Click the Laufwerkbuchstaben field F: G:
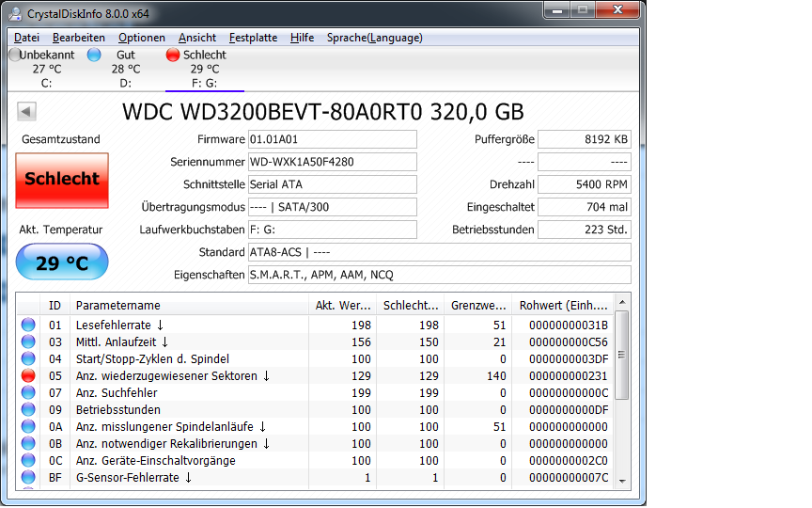 333,230
